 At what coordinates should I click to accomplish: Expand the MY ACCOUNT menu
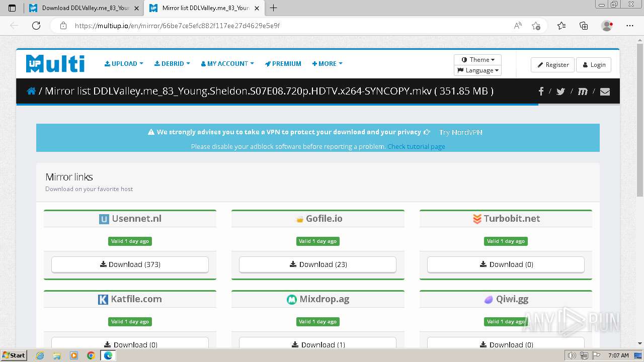click(x=227, y=64)
